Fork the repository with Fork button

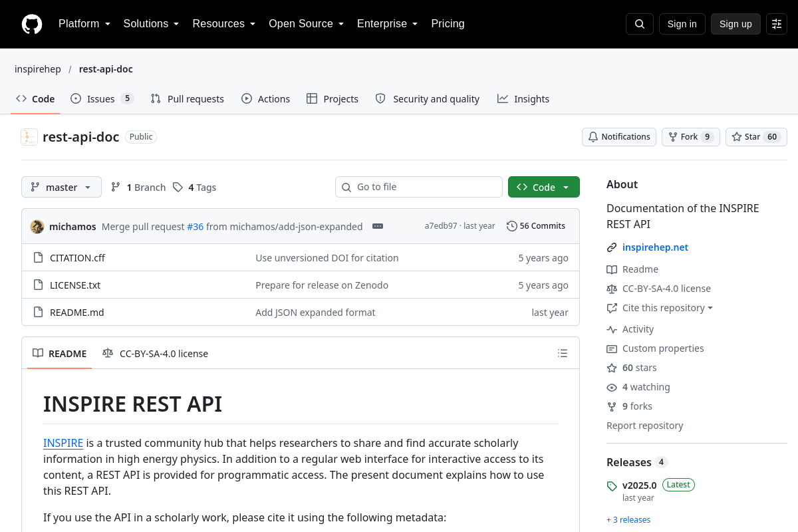[x=691, y=137]
